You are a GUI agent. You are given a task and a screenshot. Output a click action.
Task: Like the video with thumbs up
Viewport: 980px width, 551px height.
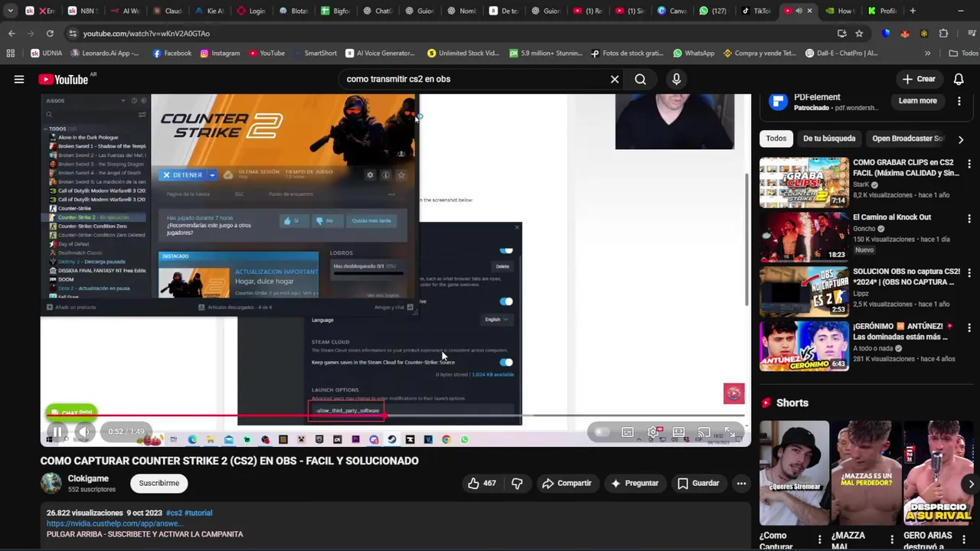(x=482, y=483)
